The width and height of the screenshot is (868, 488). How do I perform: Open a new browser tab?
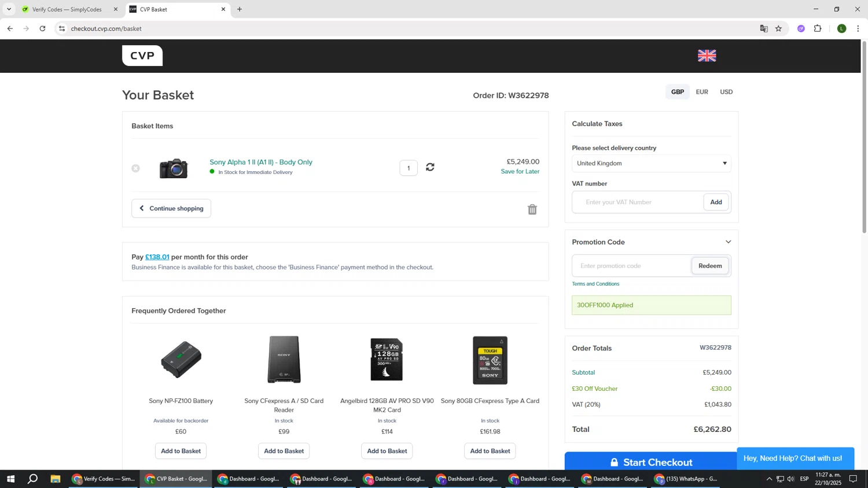click(240, 9)
